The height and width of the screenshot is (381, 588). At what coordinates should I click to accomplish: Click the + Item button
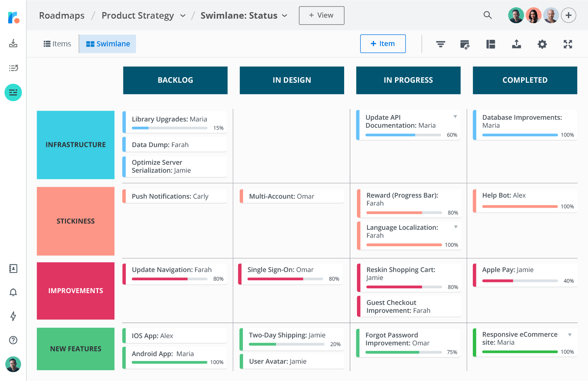click(383, 44)
